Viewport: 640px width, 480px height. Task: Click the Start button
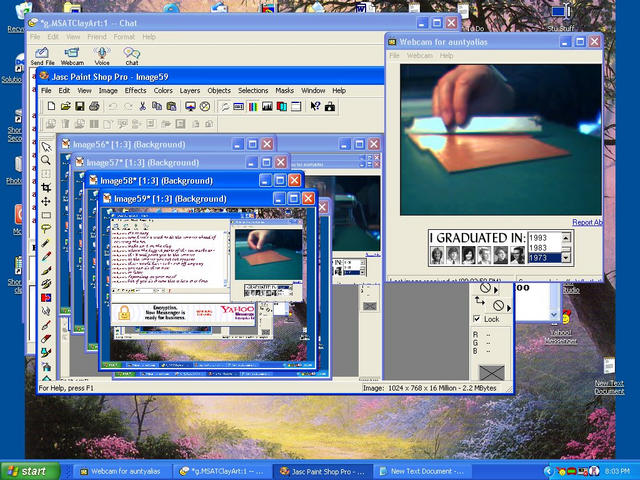[30, 471]
